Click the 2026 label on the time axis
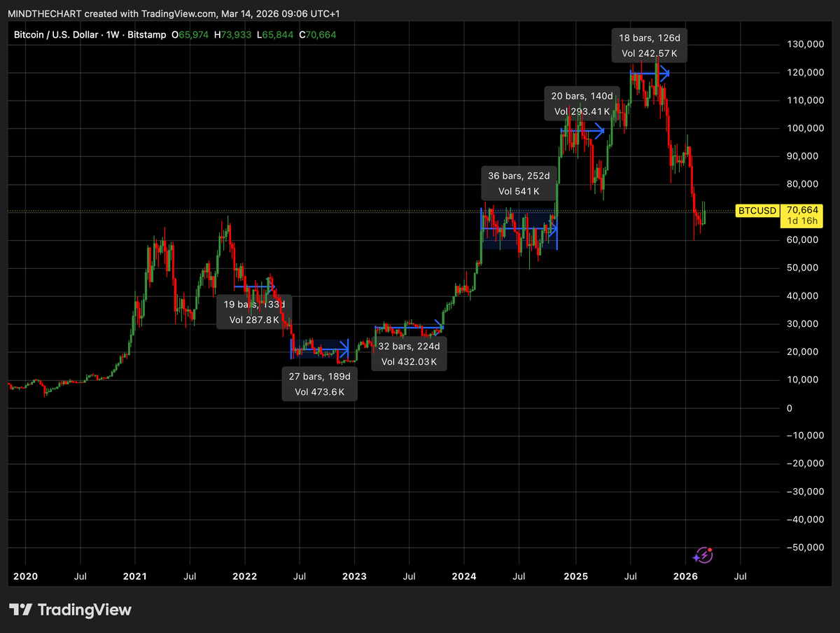840x633 pixels. 685,576
